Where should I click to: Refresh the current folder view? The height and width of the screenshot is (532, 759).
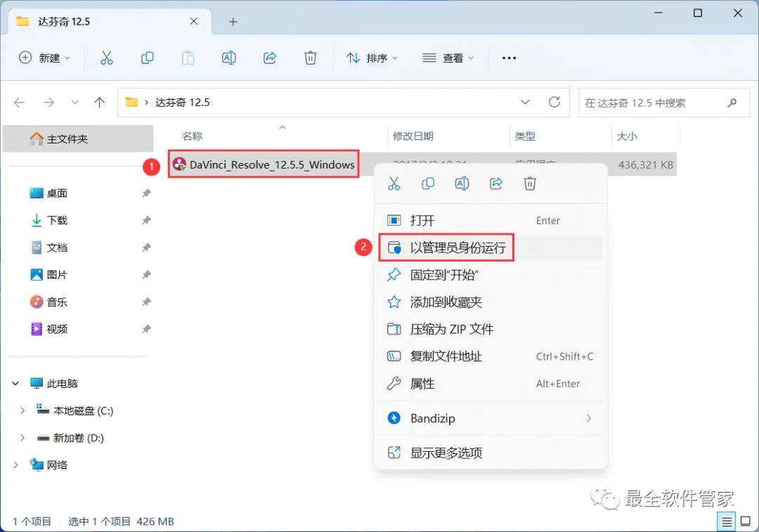[x=554, y=102]
